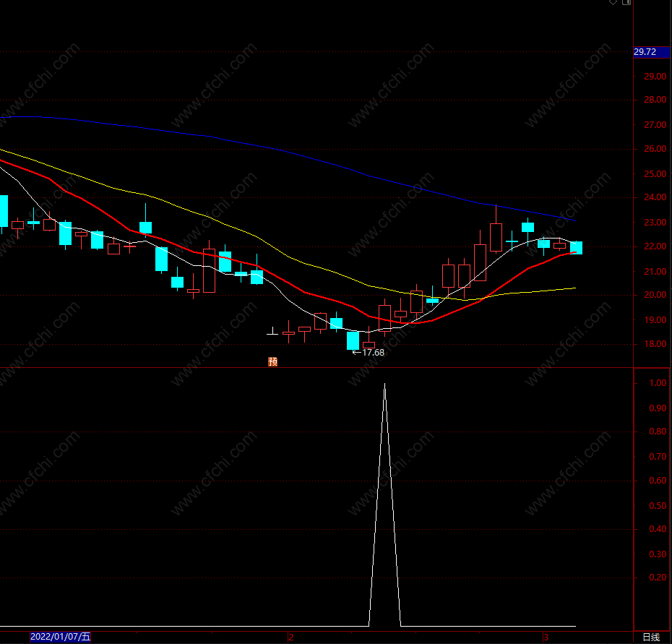This screenshot has height=644, width=672.
Task: Click the 1.00 indicator axis value
Action: (658, 383)
